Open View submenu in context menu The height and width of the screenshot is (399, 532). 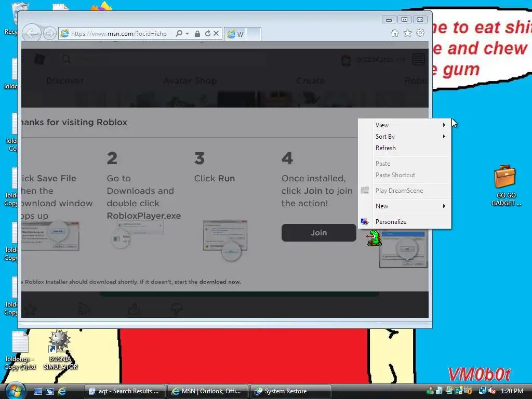point(405,125)
